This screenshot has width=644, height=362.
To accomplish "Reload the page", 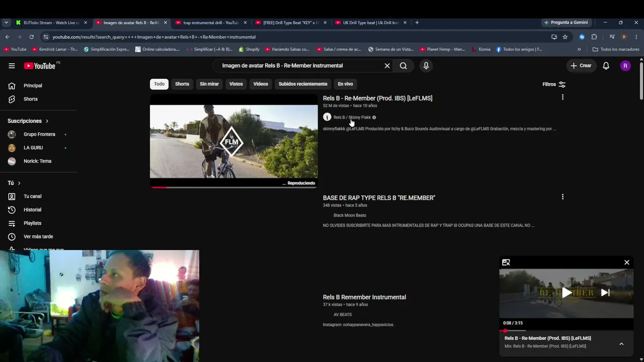I will coord(31,37).
